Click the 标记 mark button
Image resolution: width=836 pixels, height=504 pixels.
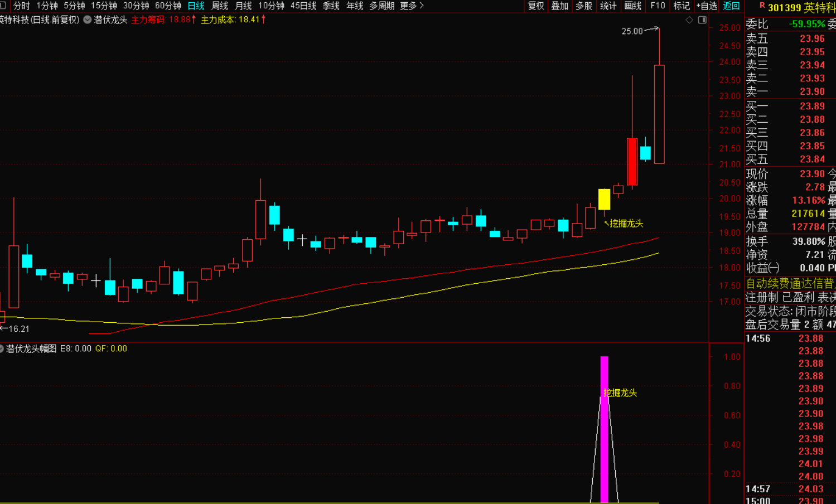pos(682,6)
